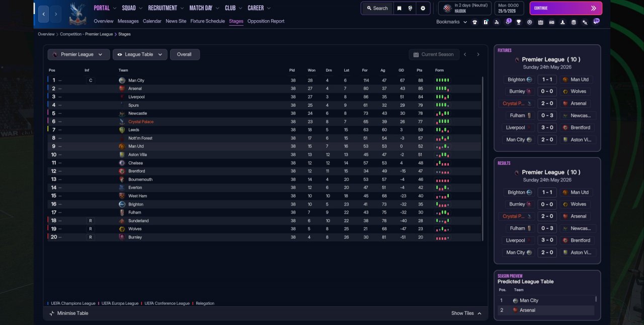
Task: Click Wolves badge in league table row
Action: (122, 229)
